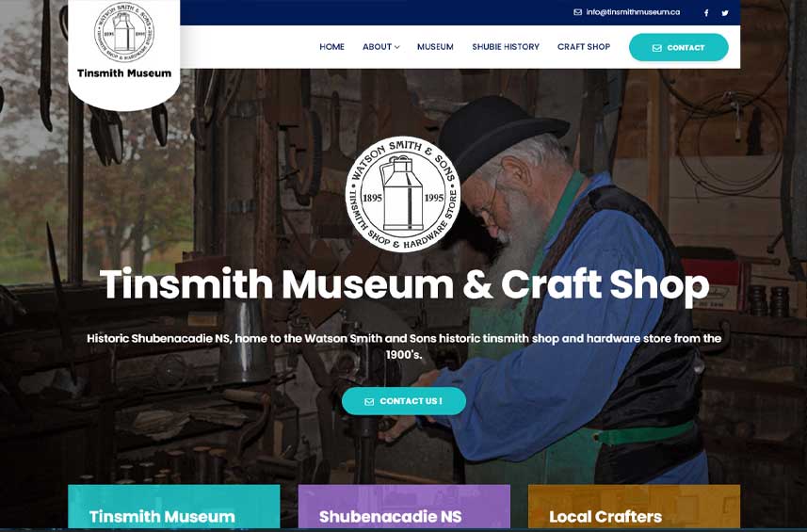Click the envelope icon beside the email address

coord(577,12)
